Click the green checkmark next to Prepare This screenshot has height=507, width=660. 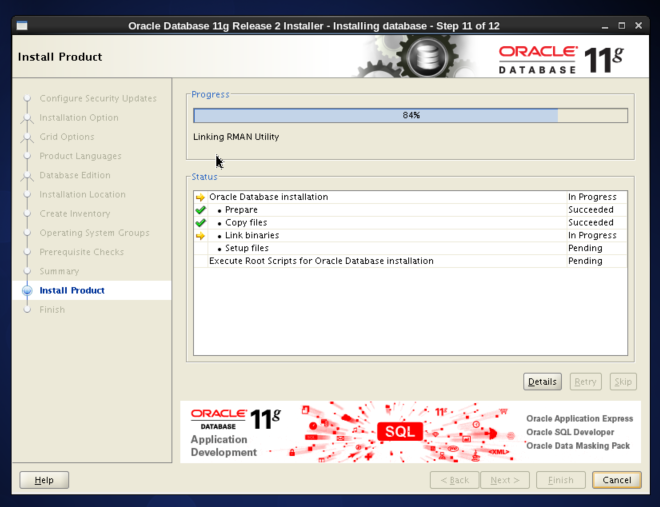[x=200, y=210]
